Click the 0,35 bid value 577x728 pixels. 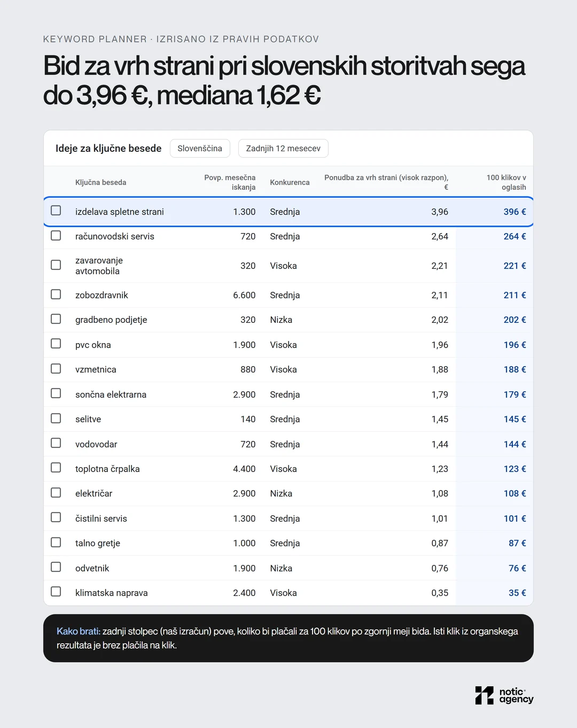coord(440,593)
